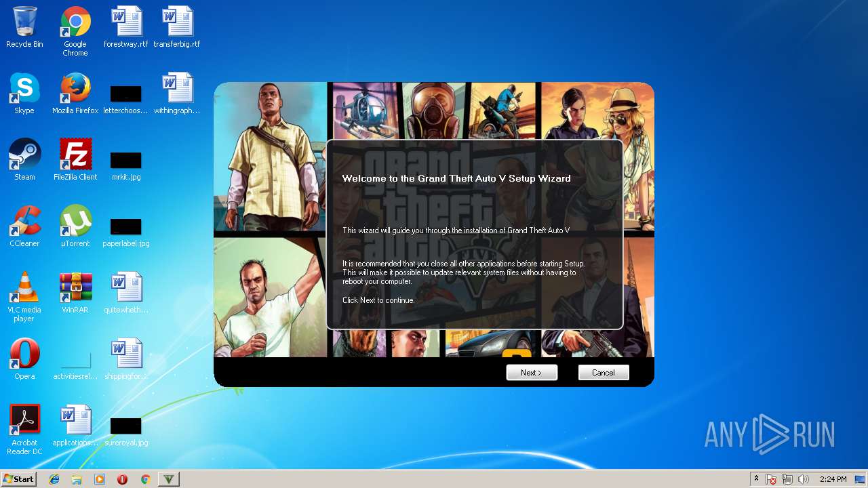This screenshot has height=488, width=868.
Task: Select the shippingfor... Word document
Action: click(126, 360)
